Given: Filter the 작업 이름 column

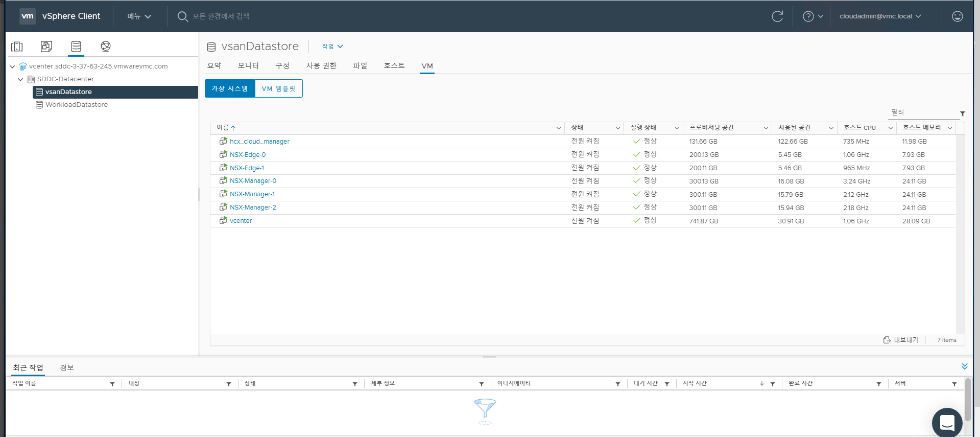Looking at the screenshot, I should 112,384.
